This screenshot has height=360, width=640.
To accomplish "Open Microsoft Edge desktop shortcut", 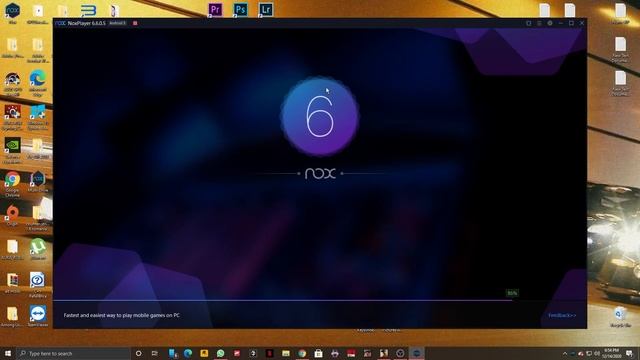I will [x=38, y=83].
